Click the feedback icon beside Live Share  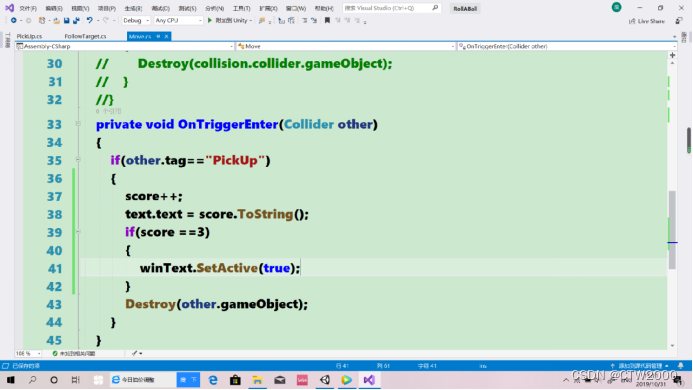tap(678, 21)
